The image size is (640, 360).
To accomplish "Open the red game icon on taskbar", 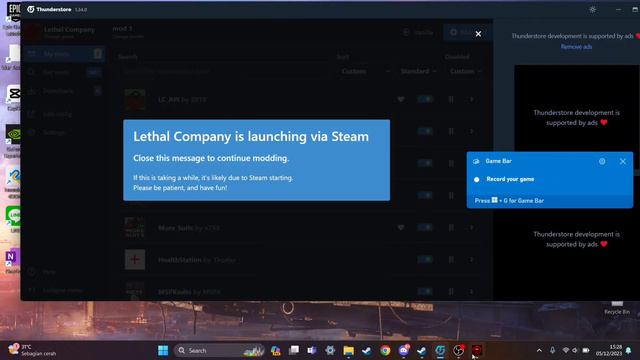I will pyautogui.click(x=477, y=350).
